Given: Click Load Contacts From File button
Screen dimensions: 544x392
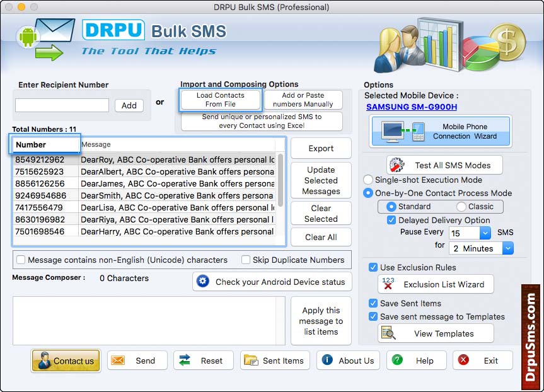Looking at the screenshot, I should [220, 100].
